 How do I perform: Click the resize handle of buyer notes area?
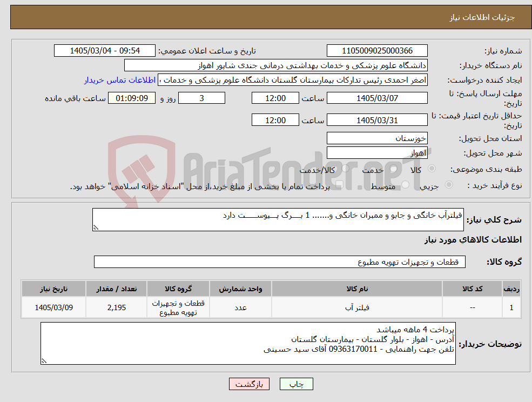44,361
